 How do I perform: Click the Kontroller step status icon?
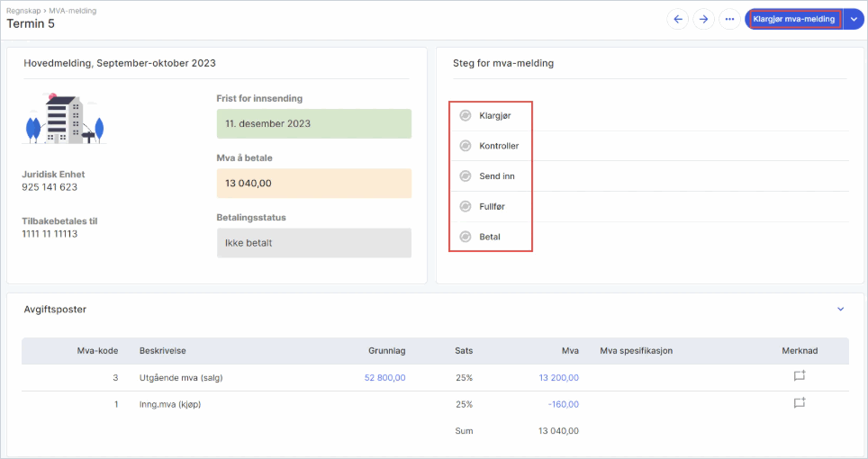(466, 146)
